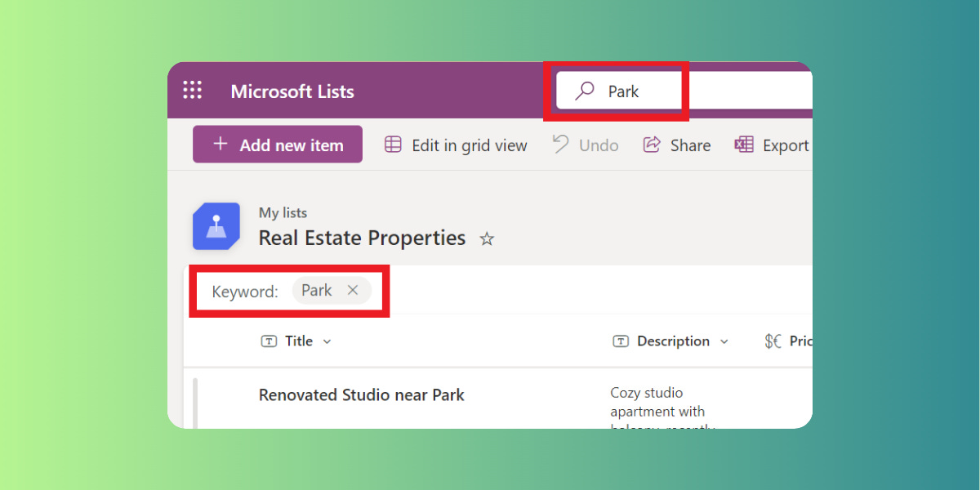Click the search magnifier icon
Screen dimensions: 980x490
(585, 91)
